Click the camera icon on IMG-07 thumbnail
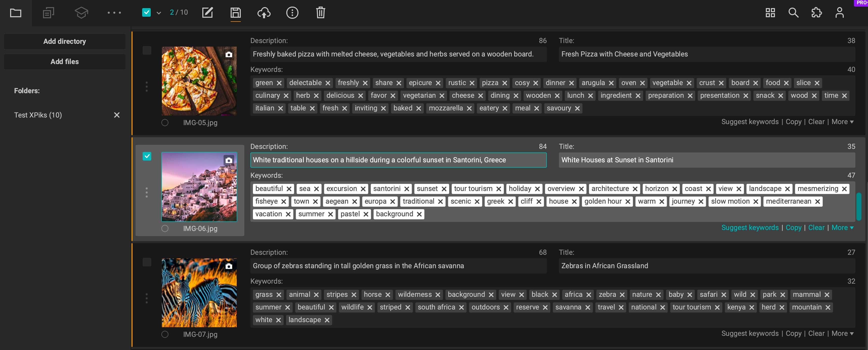The image size is (868, 350). 229,266
